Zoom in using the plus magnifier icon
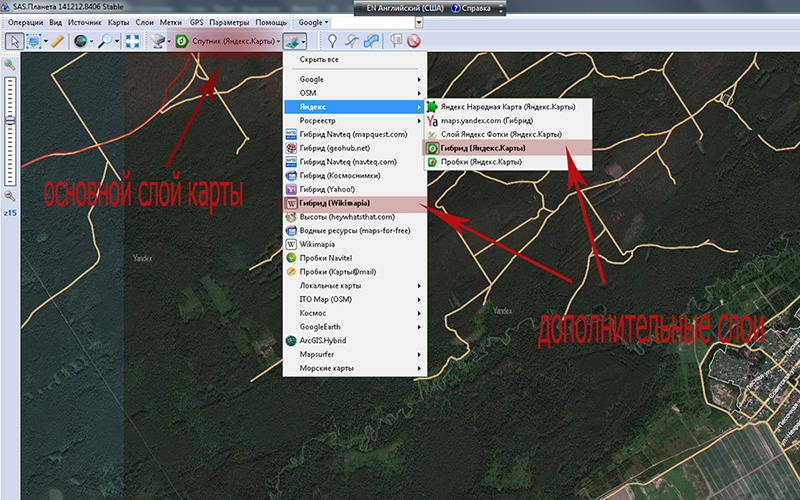 click(10, 65)
